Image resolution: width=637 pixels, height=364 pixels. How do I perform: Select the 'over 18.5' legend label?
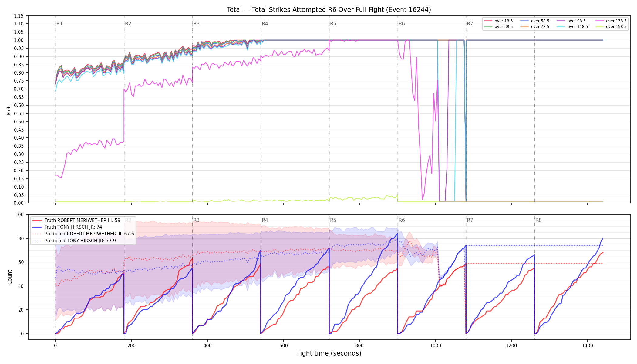pyautogui.click(x=504, y=21)
